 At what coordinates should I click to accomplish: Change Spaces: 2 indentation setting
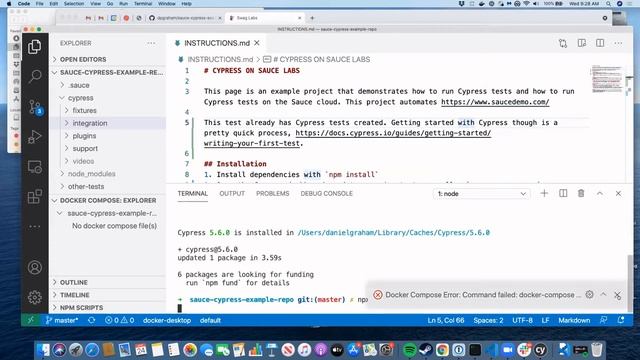pyautogui.click(x=488, y=320)
